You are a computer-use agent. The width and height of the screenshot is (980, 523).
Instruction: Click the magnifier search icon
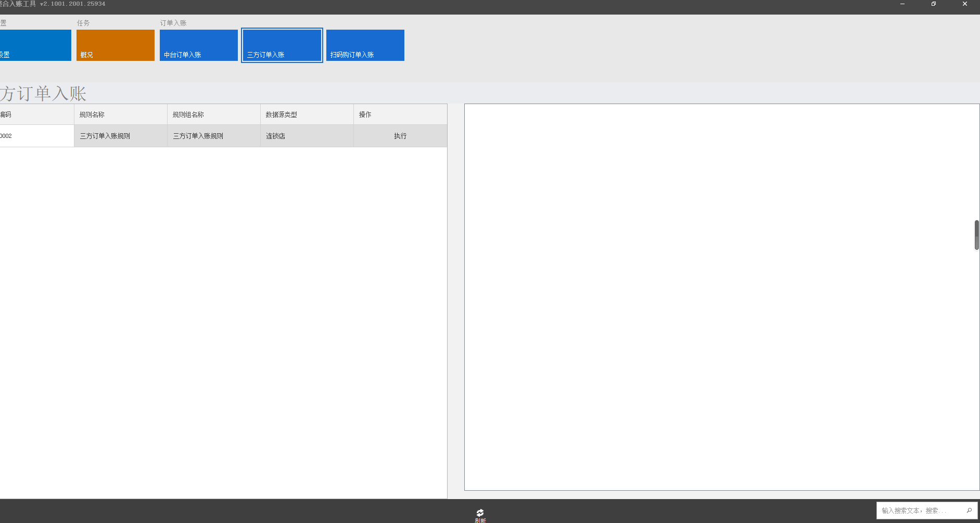pos(969,511)
